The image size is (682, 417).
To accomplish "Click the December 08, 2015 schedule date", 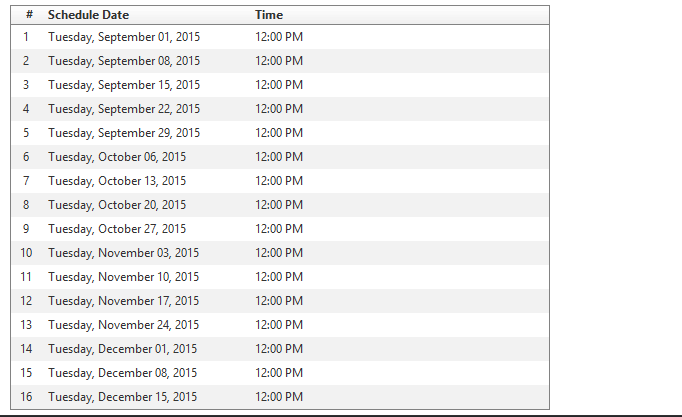I will click(123, 373).
